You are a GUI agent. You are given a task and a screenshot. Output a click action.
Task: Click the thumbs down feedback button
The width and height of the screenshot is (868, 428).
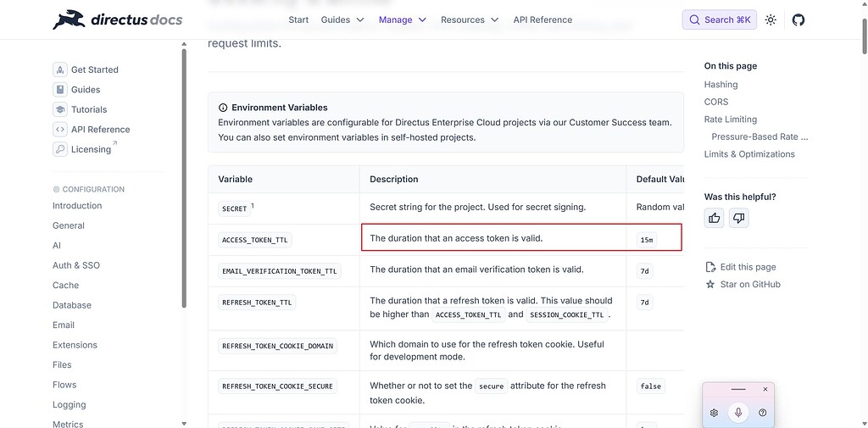click(738, 218)
